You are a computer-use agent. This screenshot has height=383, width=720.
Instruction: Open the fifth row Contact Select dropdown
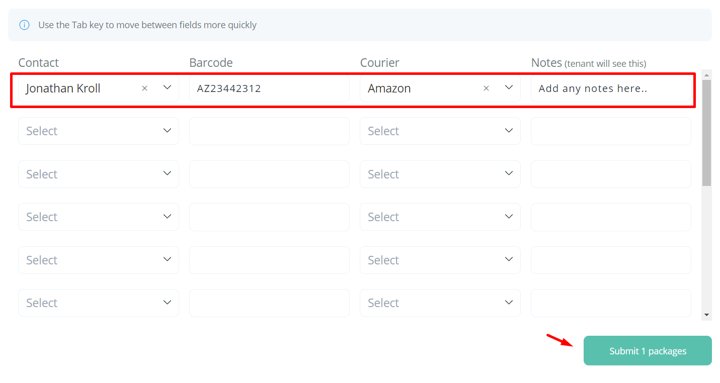point(98,260)
